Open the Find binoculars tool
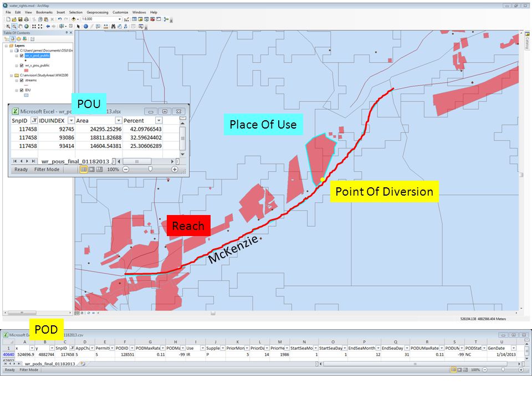The image size is (532, 399). click(x=113, y=27)
